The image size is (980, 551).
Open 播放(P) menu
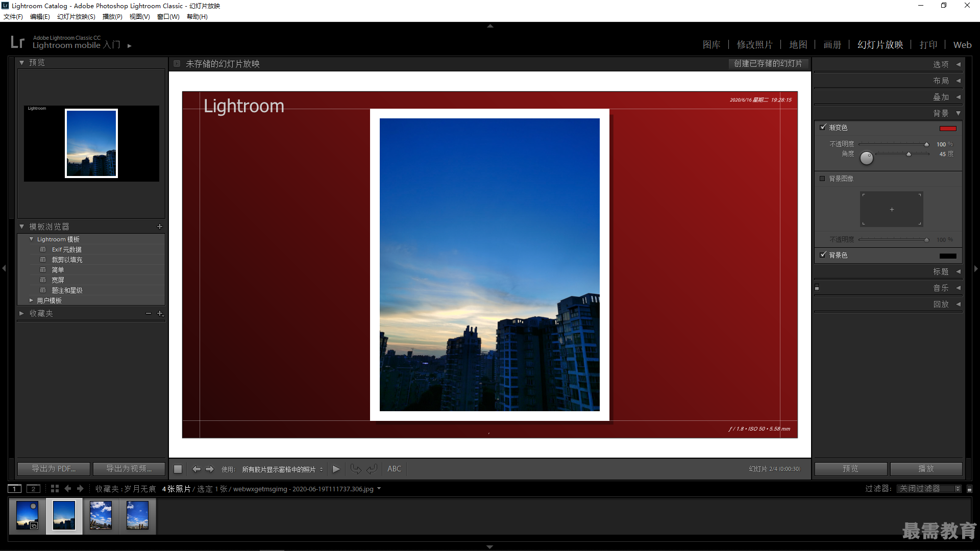[112, 17]
